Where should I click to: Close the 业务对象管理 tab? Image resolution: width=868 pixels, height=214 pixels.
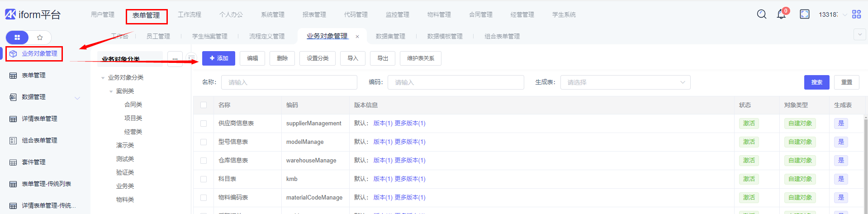(357, 37)
